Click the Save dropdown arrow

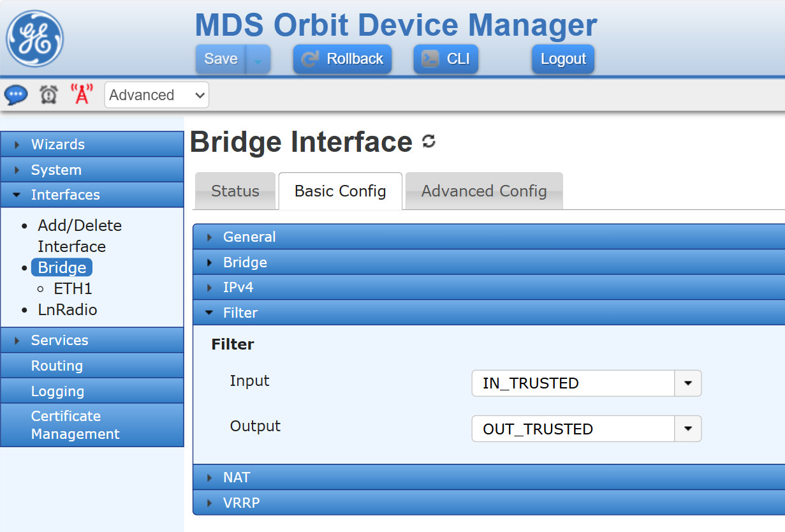click(x=258, y=59)
